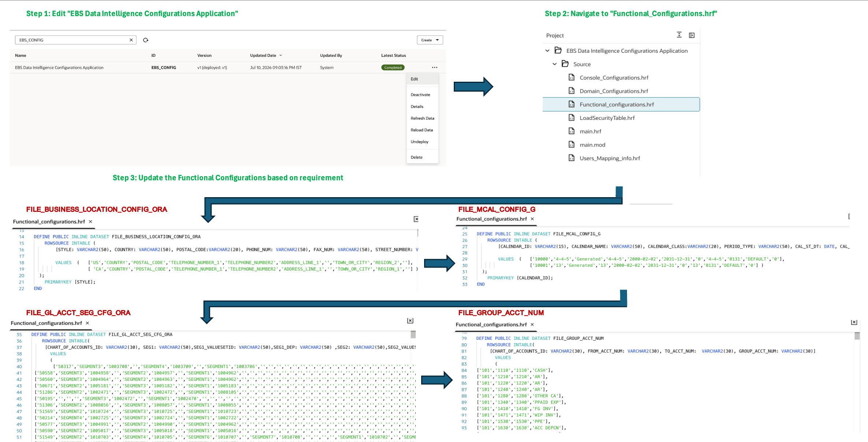Click the scrollbar thumb of GL_ACCT_SEG editor
This screenshot has width=868, height=442.
(x=413, y=334)
